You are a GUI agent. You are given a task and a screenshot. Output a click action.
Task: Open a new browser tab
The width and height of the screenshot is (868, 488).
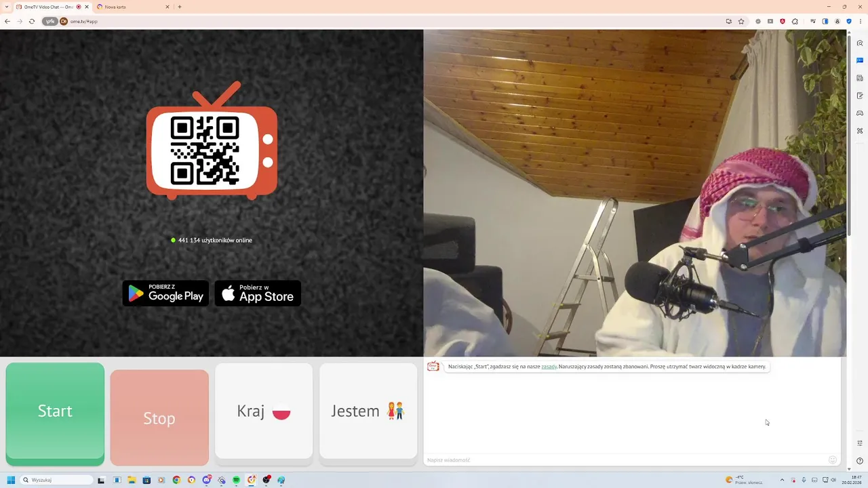coord(180,7)
